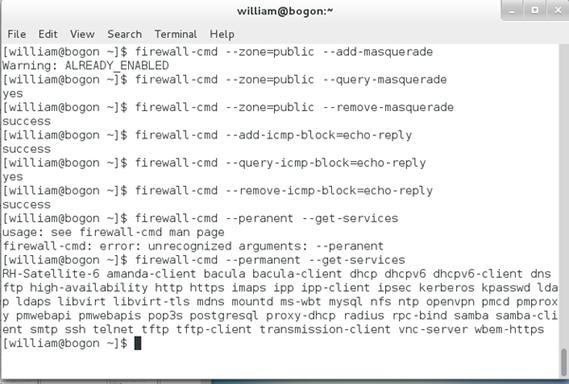Click the 'unrecognized arguments: --peranent' error line
The height and width of the screenshot is (384, 569).
point(265,246)
